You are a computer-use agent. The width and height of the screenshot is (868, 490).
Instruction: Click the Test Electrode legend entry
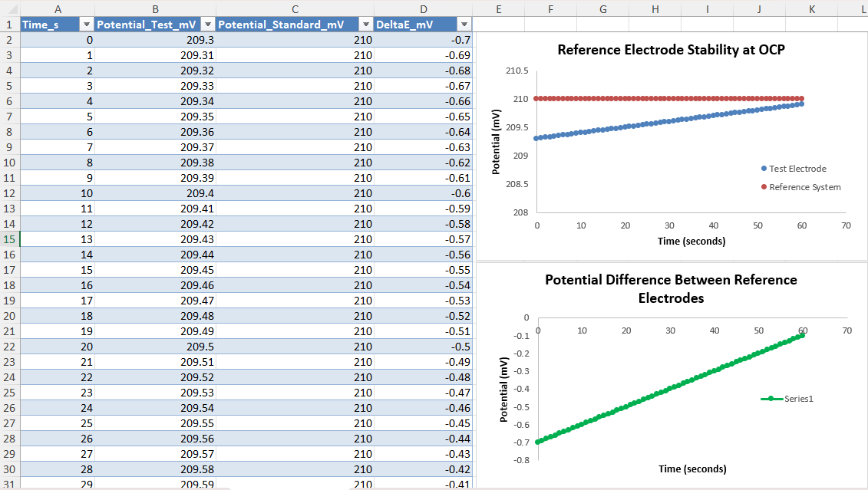[x=794, y=169]
